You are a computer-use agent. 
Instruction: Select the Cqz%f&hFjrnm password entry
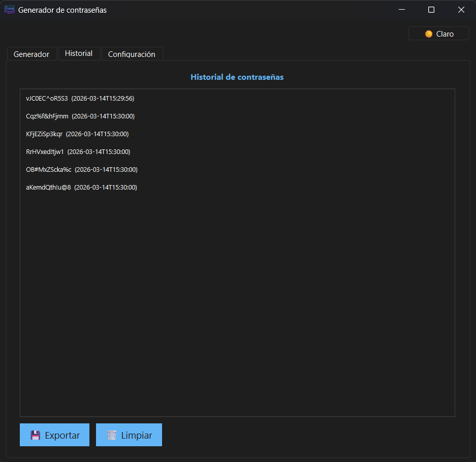pyautogui.click(x=80, y=116)
